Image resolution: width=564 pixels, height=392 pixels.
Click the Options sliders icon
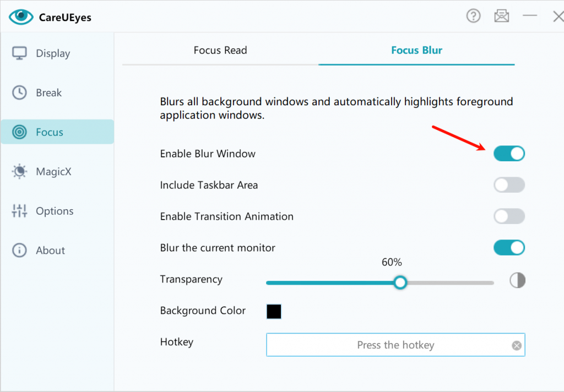[x=19, y=211]
